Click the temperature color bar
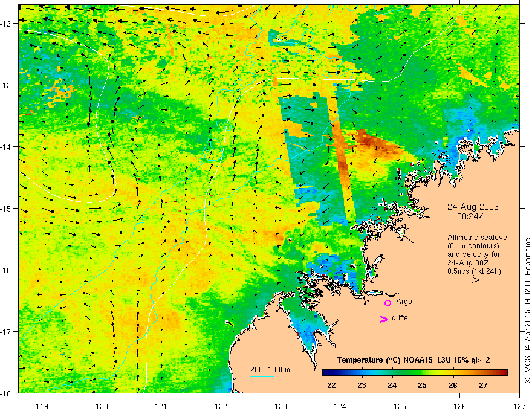The width and height of the screenshot is (532, 411). coord(415,373)
